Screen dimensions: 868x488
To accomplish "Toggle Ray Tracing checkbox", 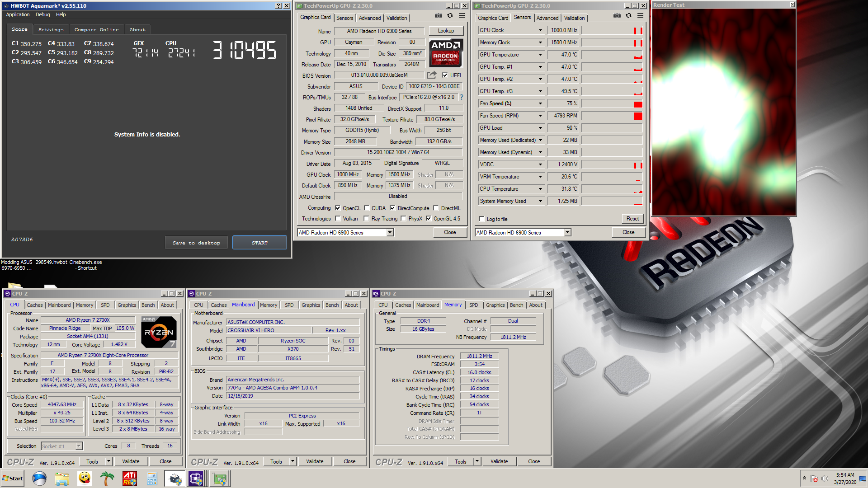I will tap(366, 219).
